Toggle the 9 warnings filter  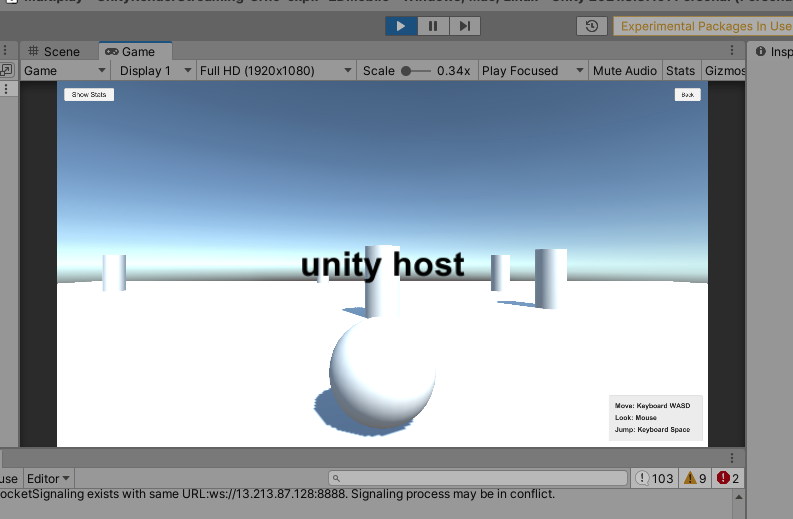coord(695,478)
